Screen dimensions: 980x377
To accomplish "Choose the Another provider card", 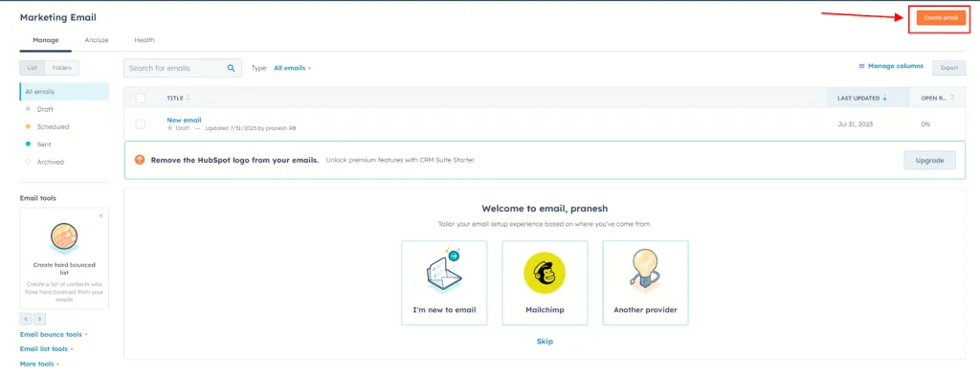I will tap(645, 282).
